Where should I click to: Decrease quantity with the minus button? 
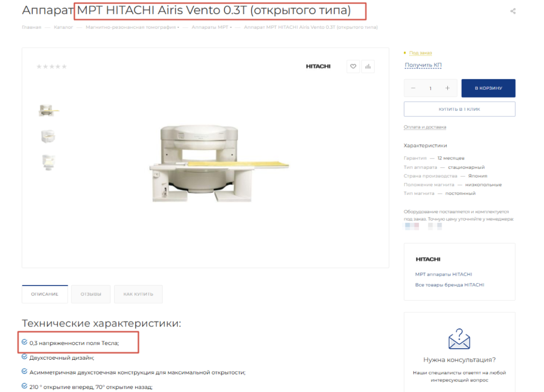(x=413, y=88)
